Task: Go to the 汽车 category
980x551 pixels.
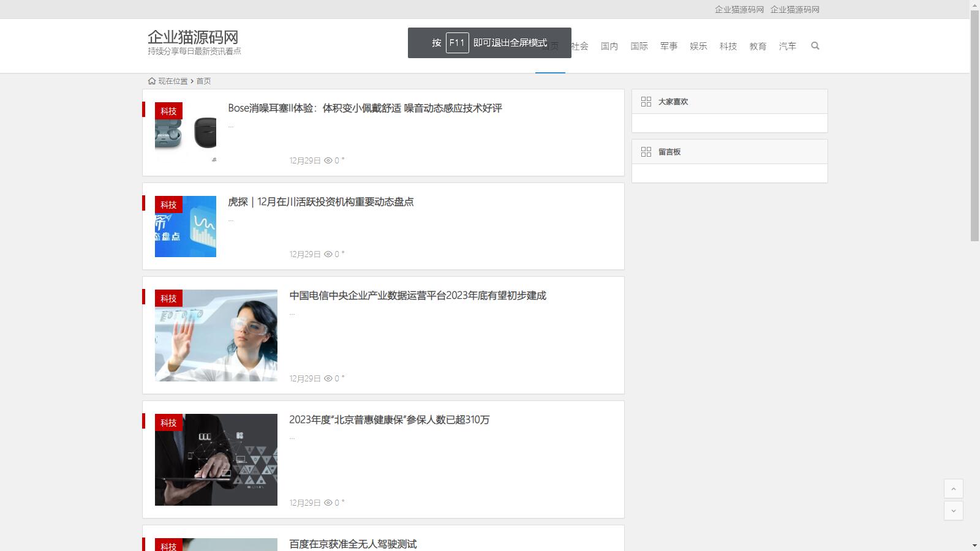Action: (788, 46)
